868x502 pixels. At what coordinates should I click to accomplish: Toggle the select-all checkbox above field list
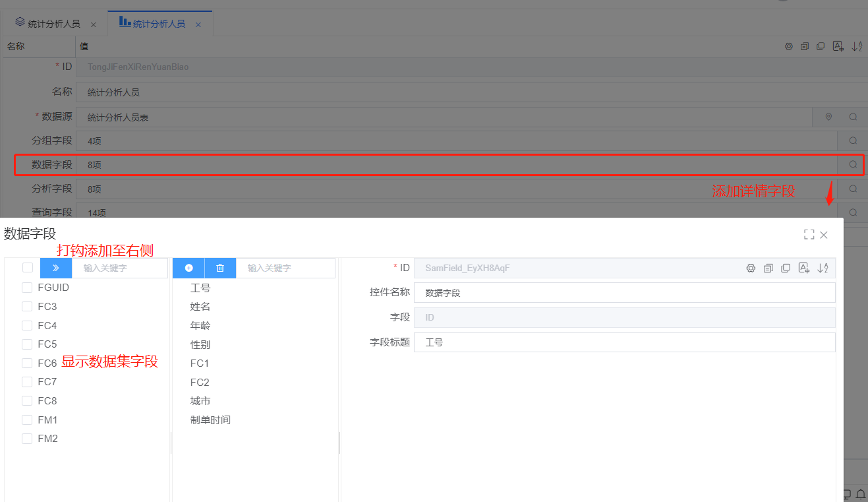pyautogui.click(x=27, y=267)
